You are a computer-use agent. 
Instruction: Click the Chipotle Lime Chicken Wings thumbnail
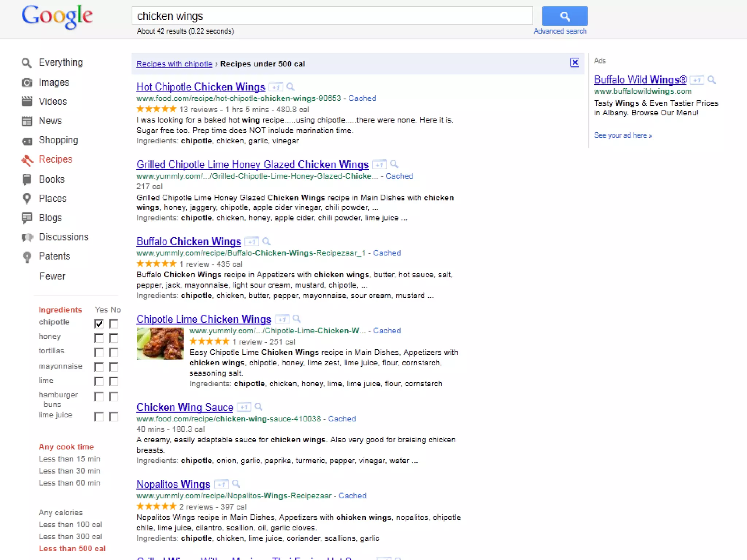tap(160, 343)
